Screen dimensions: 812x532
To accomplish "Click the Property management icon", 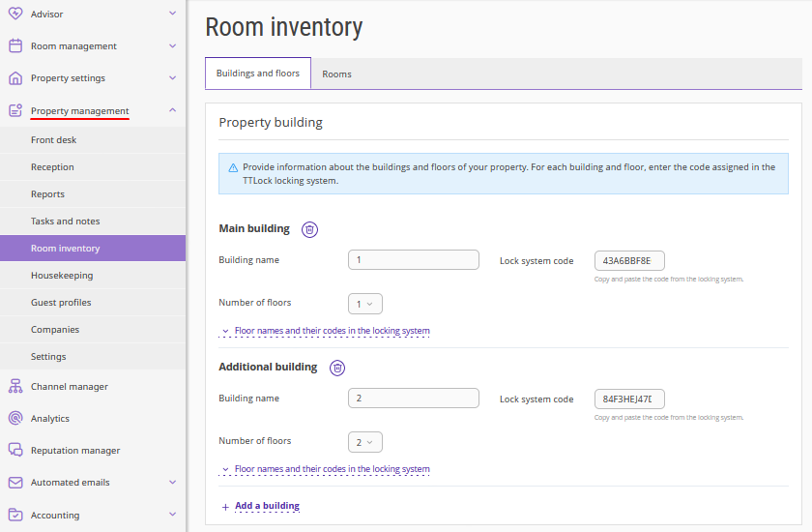I will (x=15, y=110).
